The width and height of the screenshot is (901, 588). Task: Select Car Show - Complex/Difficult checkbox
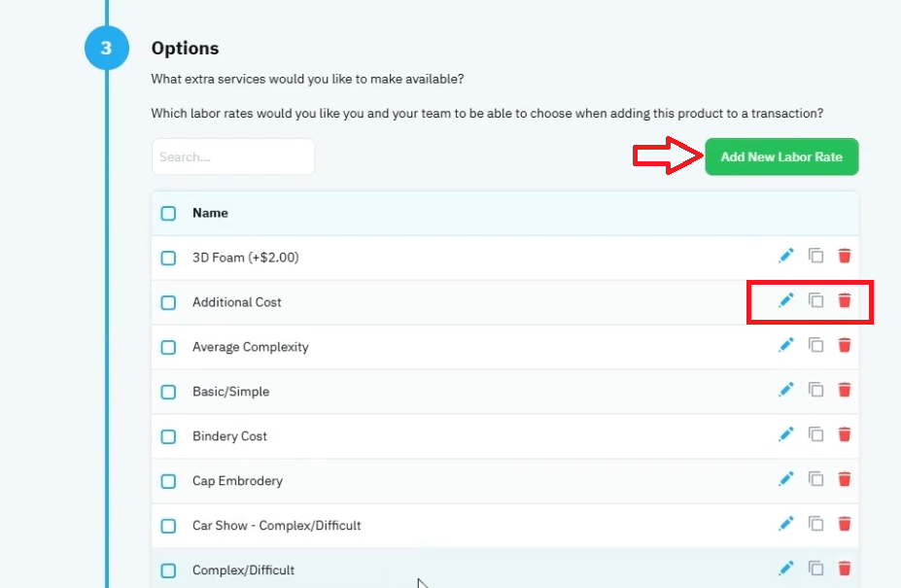tap(168, 526)
